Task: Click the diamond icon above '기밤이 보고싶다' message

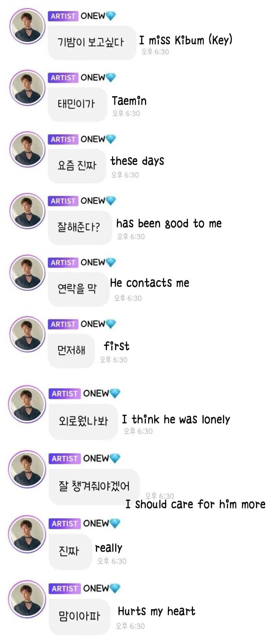Action: (x=111, y=16)
